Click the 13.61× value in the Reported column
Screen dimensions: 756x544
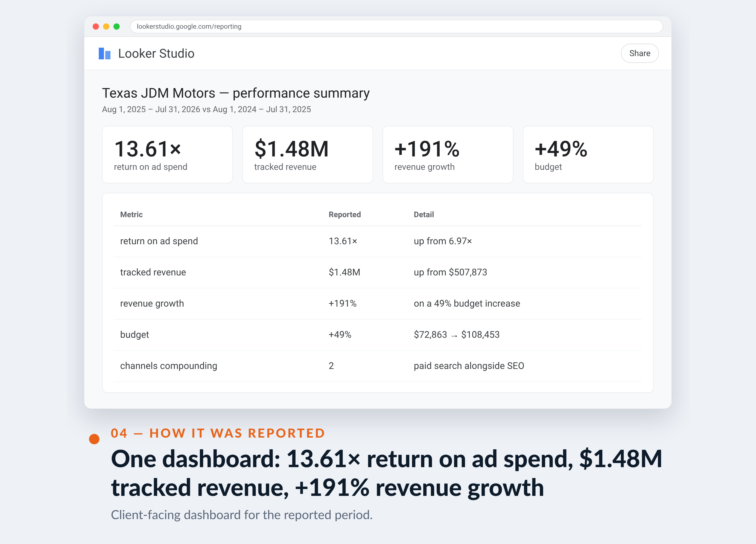click(x=343, y=241)
